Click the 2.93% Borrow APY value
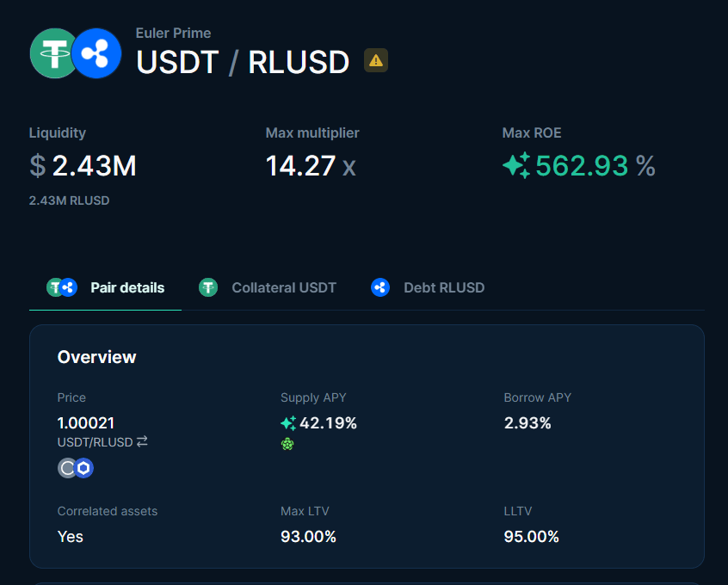The width and height of the screenshot is (728, 585). pos(527,423)
